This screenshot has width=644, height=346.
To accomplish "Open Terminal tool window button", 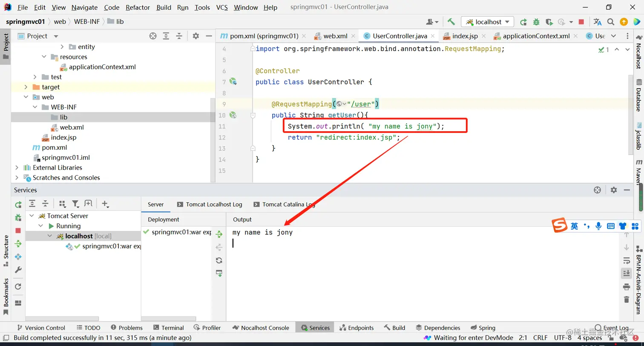I will coord(168,328).
